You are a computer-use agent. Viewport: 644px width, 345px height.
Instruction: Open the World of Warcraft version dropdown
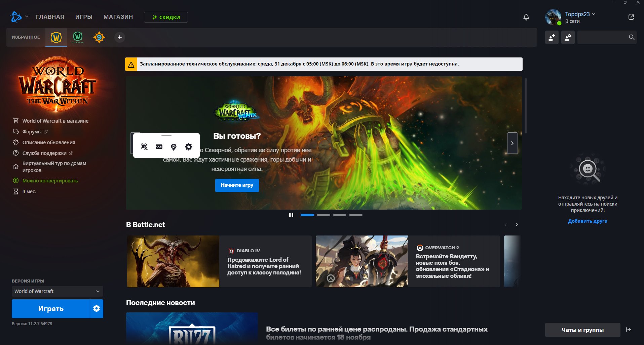pos(57,291)
